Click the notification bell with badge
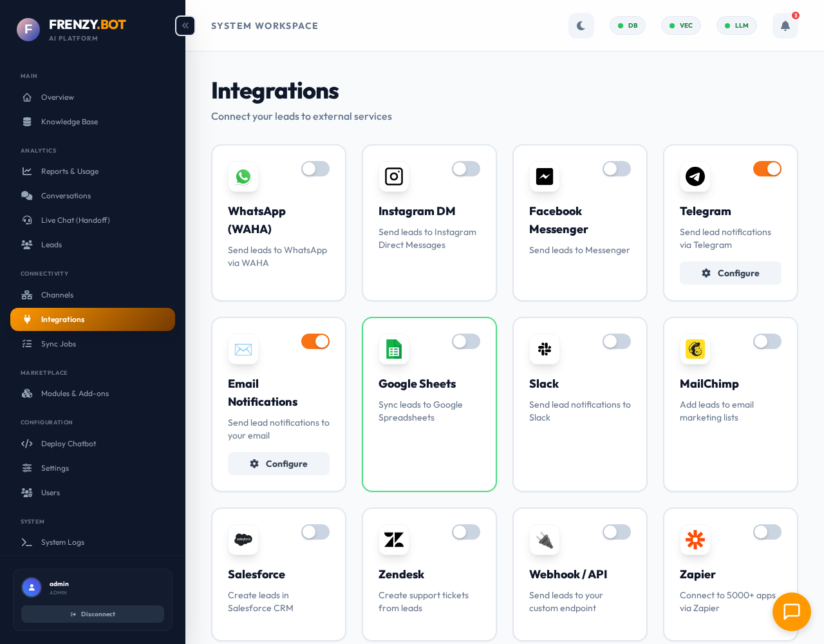 coord(785,26)
